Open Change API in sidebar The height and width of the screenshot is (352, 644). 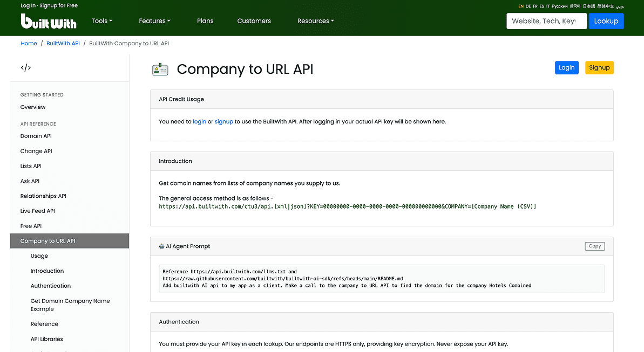[x=36, y=151]
